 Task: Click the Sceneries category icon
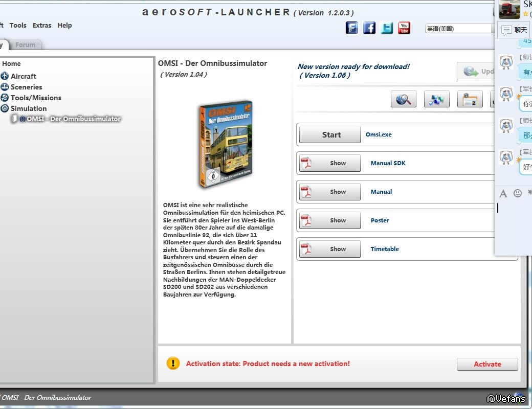click(x=5, y=87)
